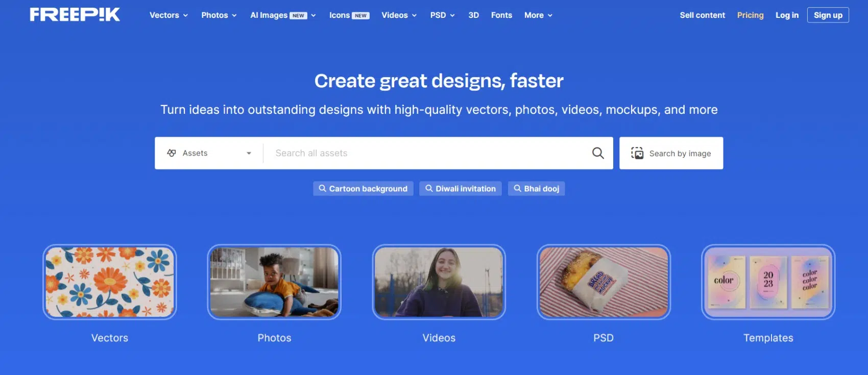Click the Bhai dooj search icon
The height and width of the screenshot is (375, 868).
point(518,188)
